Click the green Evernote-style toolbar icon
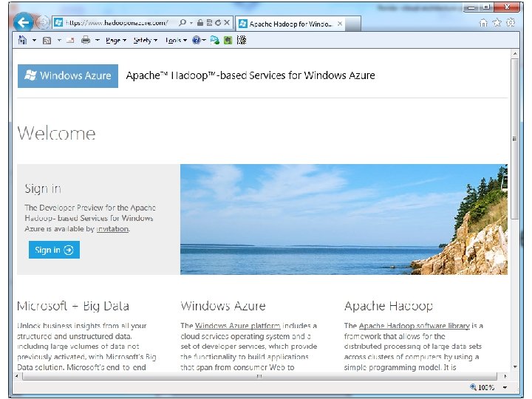 [x=228, y=41]
